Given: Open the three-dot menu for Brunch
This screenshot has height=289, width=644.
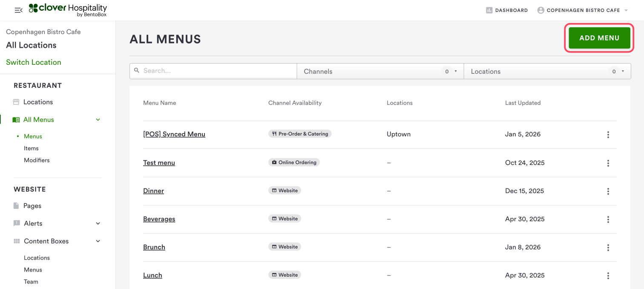Looking at the screenshot, I should coord(608,247).
